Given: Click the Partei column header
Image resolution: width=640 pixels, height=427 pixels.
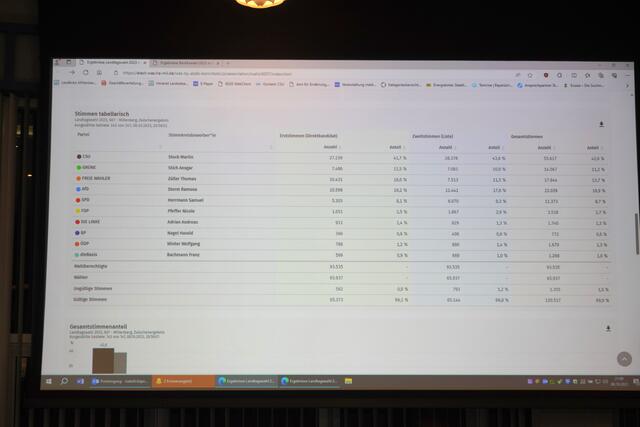Looking at the screenshot, I should pyautogui.click(x=84, y=134).
